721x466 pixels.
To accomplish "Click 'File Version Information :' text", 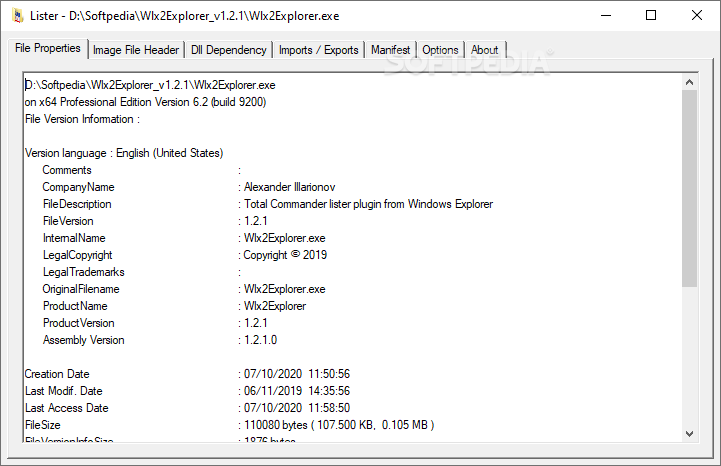I will tap(82, 119).
